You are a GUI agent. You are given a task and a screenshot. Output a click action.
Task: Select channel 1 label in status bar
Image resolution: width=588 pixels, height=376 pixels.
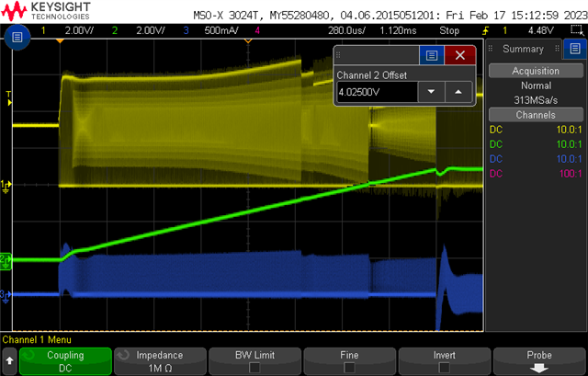point(43,30)
